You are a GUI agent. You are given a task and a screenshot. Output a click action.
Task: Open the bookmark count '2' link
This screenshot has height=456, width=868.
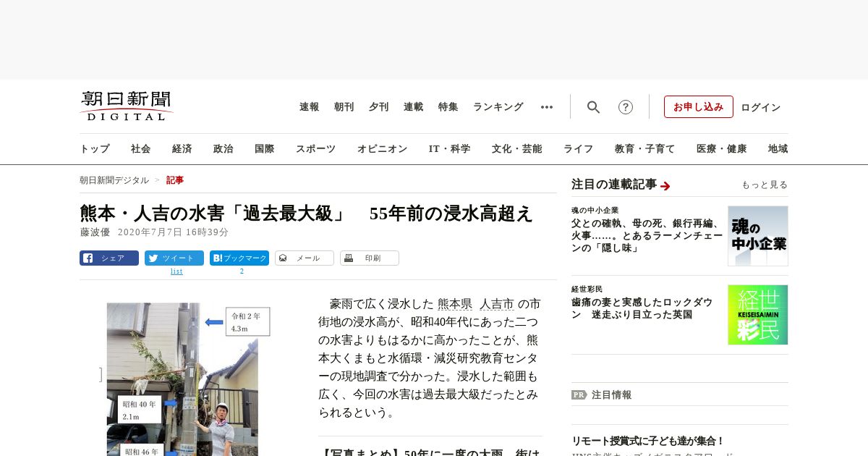[x=242, y=271]
